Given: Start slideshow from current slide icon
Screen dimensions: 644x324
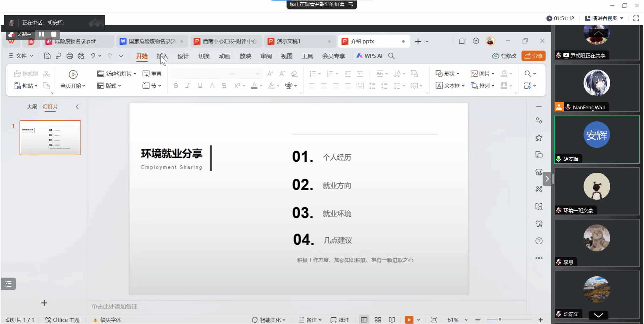Looking at the screenshot, I should (x=409, y=320).
